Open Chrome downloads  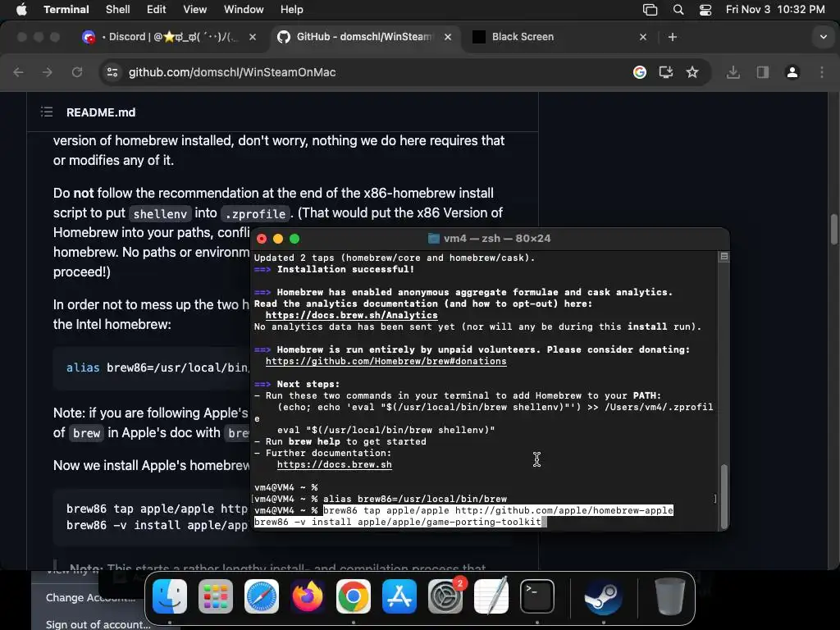tap(733, 72)
